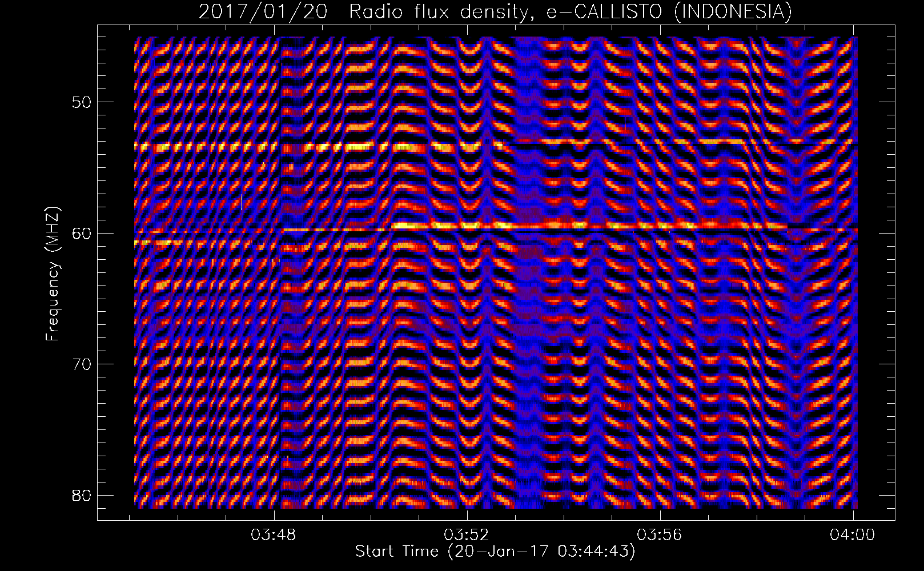
Task: Click the "03:56" time tick label
Action: click(661, 534)
